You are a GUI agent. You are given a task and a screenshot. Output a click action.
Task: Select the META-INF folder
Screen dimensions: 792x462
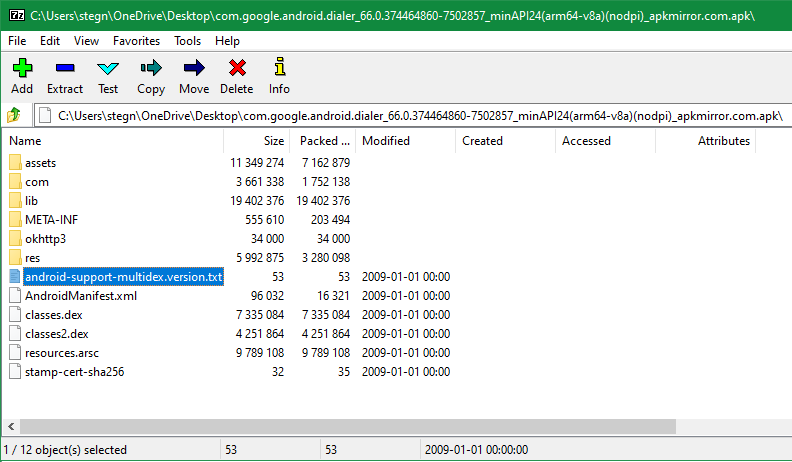point(52,220)
